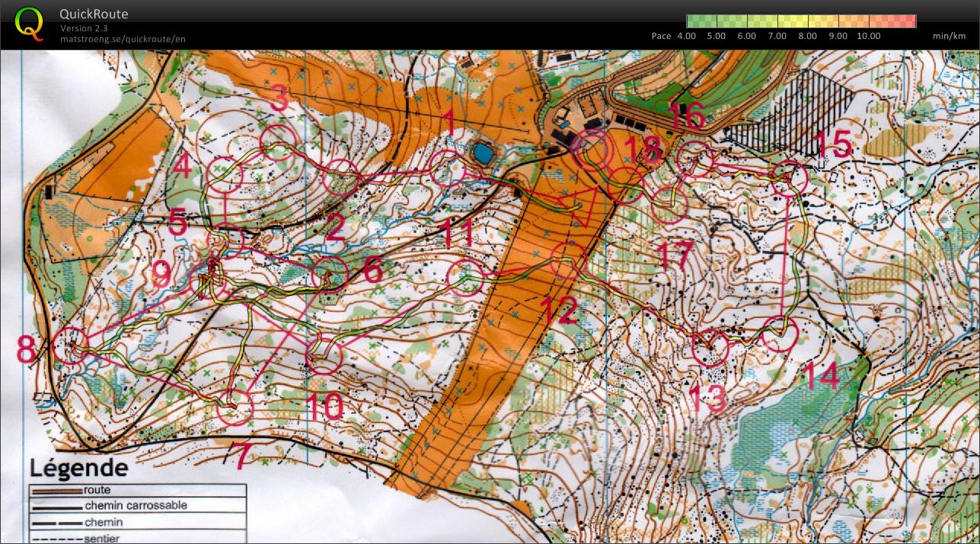Select control number 3 label on map
The image size is (980, 544).
coord(280,100)
